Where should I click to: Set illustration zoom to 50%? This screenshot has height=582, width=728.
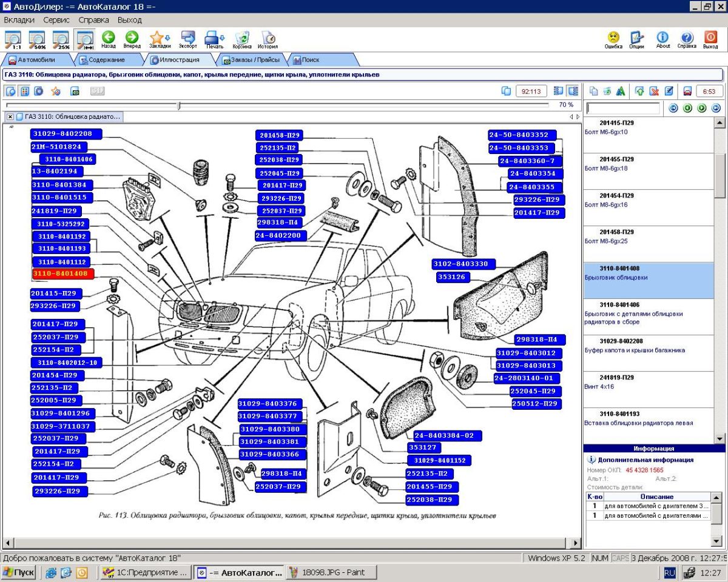click(x=37, y=39)
